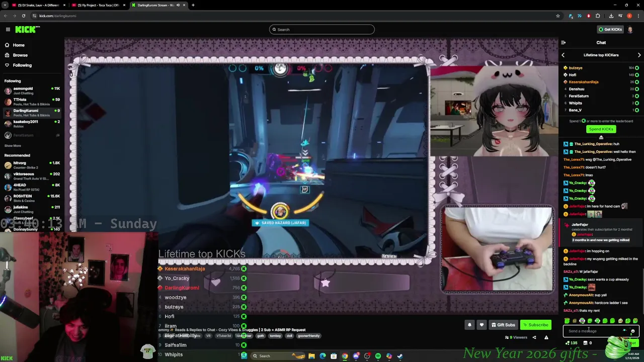Open asmongold channel in sidebar
Screen dimensions: 644x362
tap(32, 90)
